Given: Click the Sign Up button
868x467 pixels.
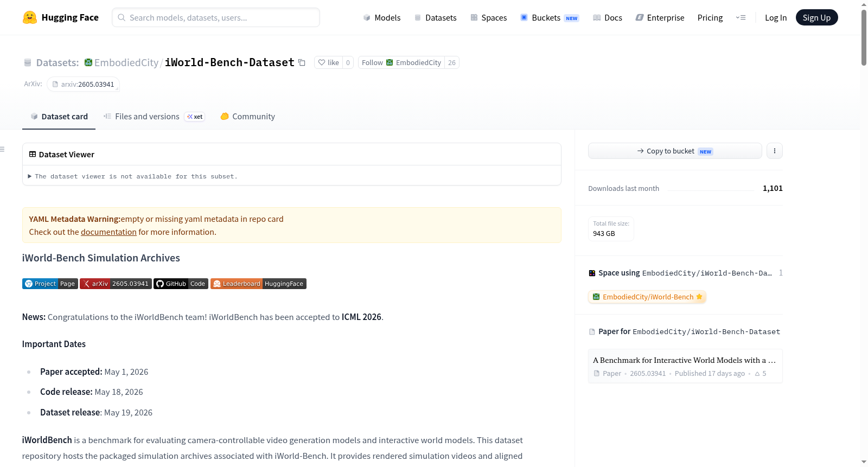Looking at the screenshot, I should pos(816,17).
